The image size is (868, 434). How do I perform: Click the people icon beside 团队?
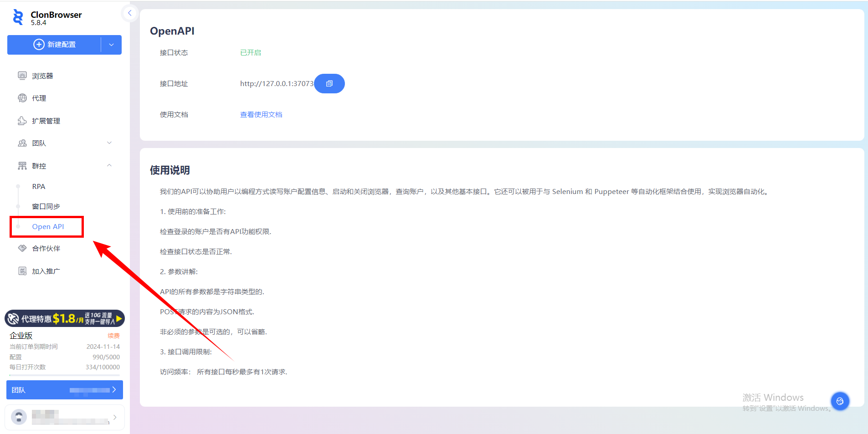(22, 143)
